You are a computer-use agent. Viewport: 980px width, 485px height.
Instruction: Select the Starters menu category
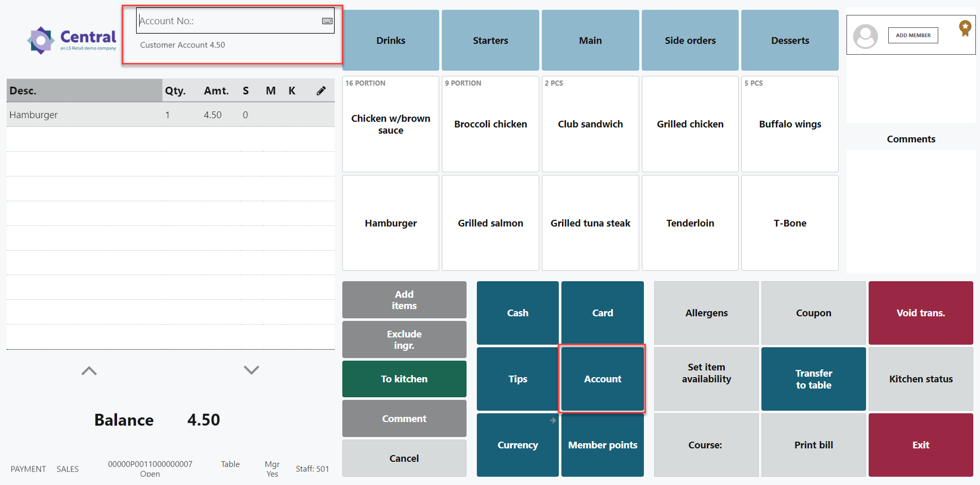coord(490,40)
